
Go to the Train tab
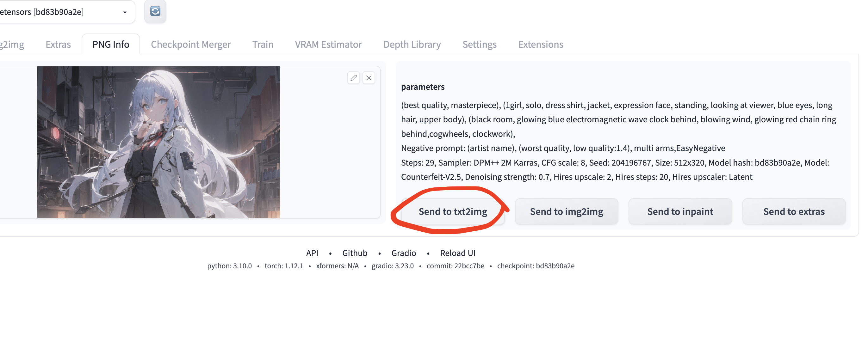[x=263, y=44]
